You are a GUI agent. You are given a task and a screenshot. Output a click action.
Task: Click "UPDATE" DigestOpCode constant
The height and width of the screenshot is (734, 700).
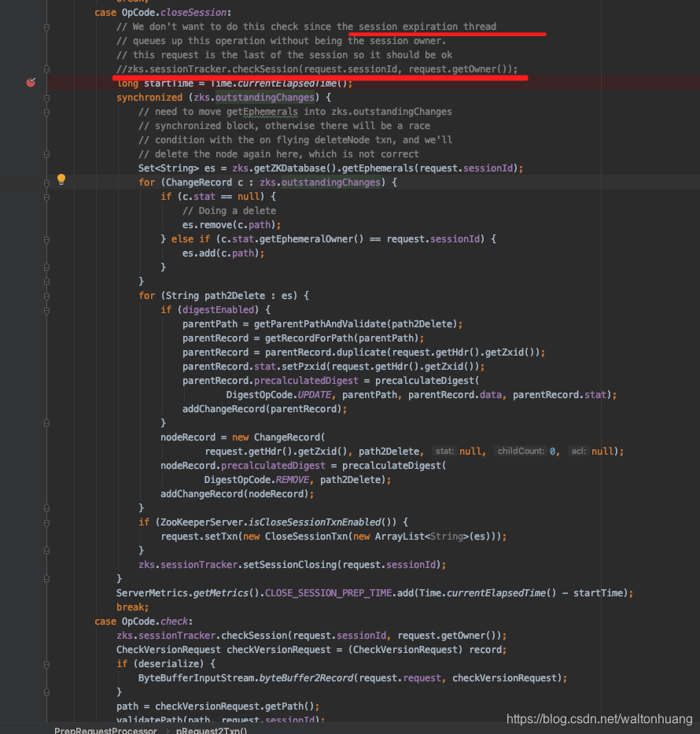tap(315, 395)
